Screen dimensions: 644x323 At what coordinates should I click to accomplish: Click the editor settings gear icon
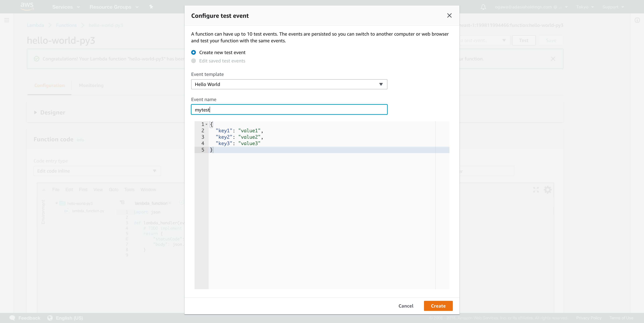(x=548, y=190)
